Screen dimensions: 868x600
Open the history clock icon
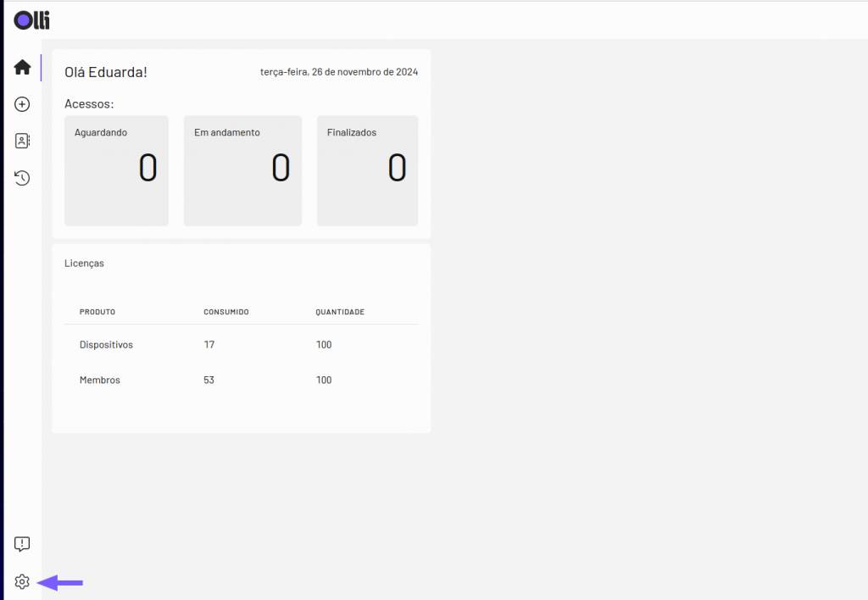[x=22, y=178]
